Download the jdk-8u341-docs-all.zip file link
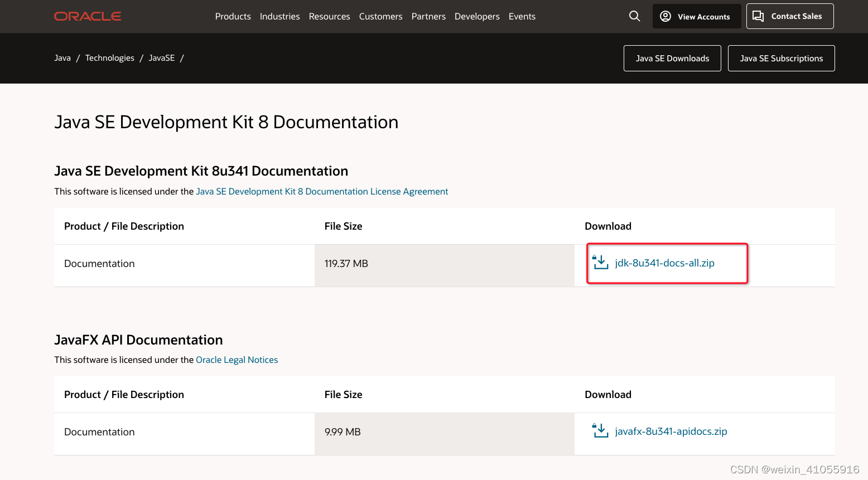 coord(664,263)
